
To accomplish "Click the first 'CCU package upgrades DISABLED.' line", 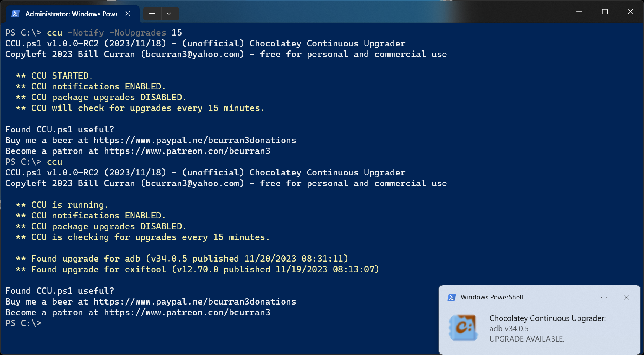I will [101, 97].
